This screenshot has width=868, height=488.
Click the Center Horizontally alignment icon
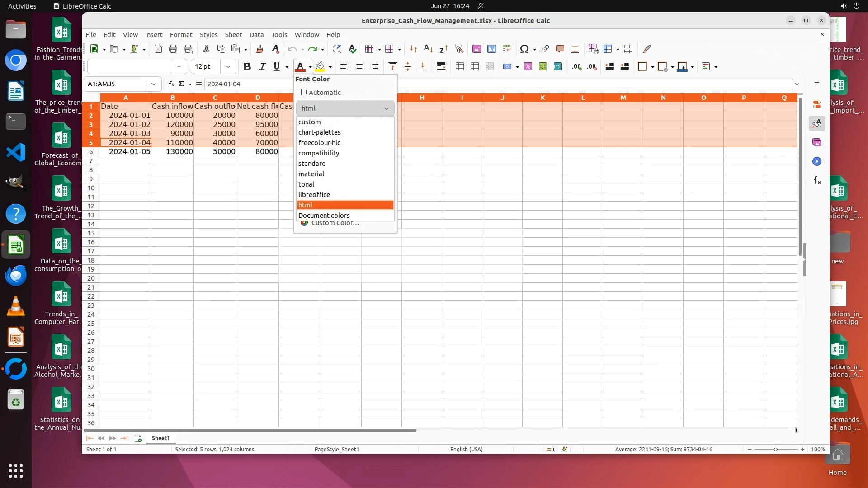(x=359, y=67)
